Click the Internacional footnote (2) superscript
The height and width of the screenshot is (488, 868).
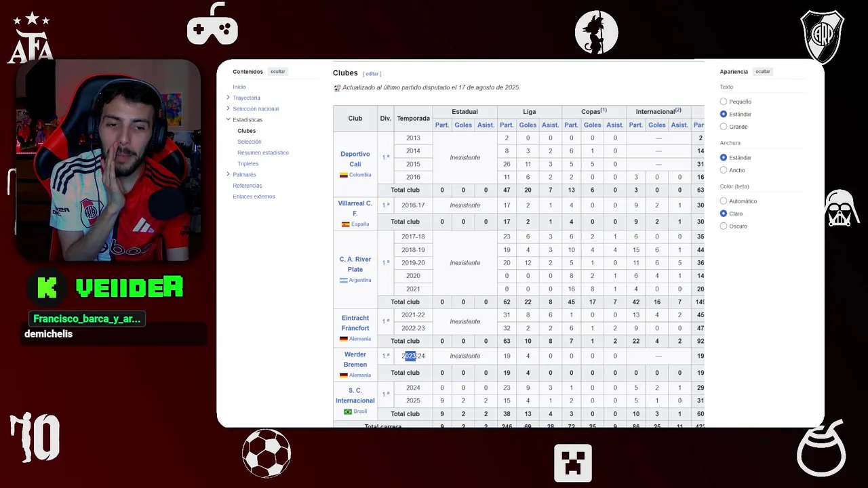678,110
